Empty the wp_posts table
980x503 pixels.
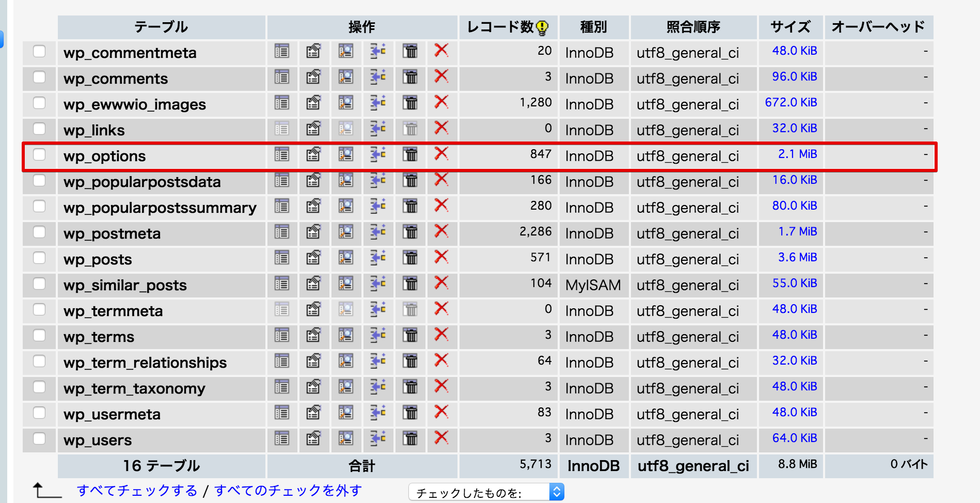pyautogui.click(x=410, y=258)
